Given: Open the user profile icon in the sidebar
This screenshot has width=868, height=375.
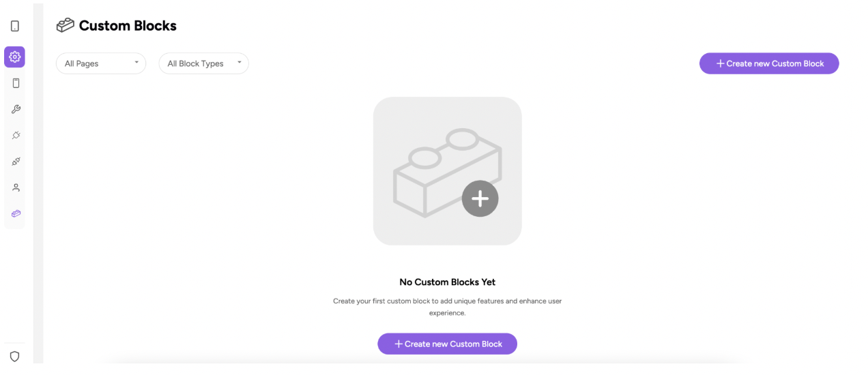Looking at the screenshot, I should [x=16, y=187].
